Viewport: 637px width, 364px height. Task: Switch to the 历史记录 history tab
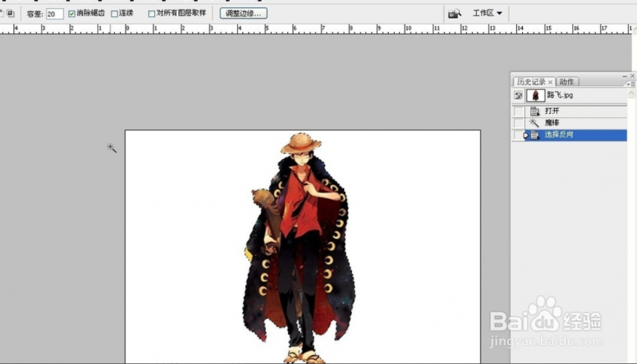531,82
